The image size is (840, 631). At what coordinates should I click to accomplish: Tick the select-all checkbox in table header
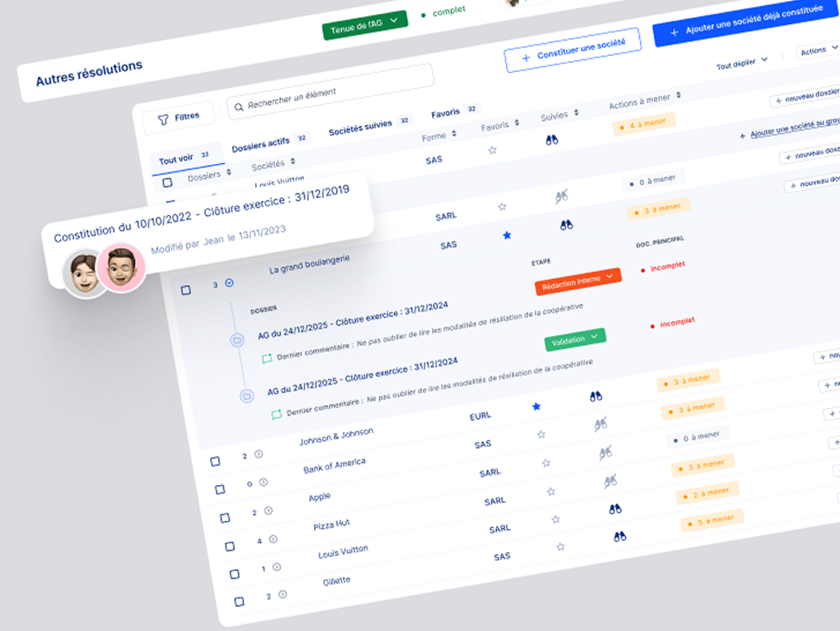click(x=167, y=183)
